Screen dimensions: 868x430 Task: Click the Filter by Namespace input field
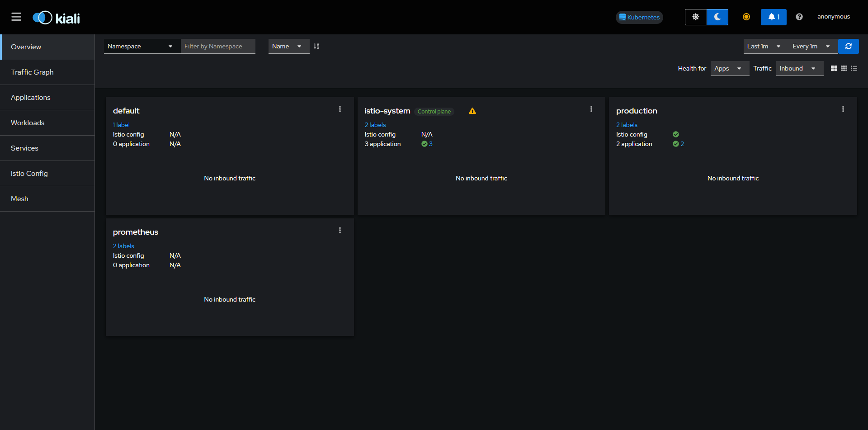[218, 46]
